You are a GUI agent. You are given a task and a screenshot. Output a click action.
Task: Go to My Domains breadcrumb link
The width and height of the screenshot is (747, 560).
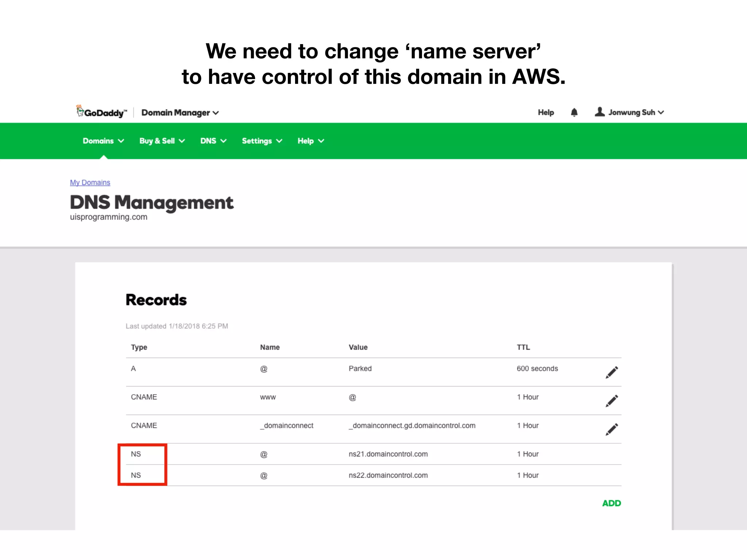[90, 182]
